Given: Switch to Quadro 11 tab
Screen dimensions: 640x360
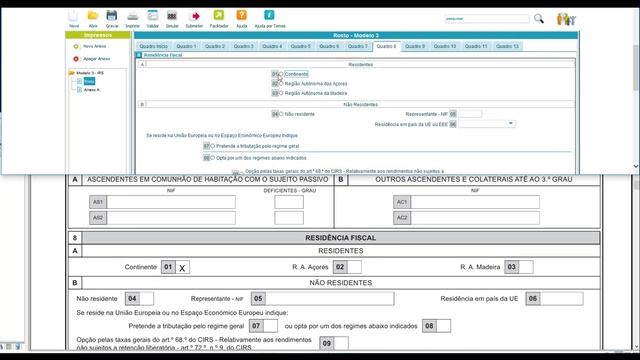Looking at the screenshot, I should coord(476,47).
